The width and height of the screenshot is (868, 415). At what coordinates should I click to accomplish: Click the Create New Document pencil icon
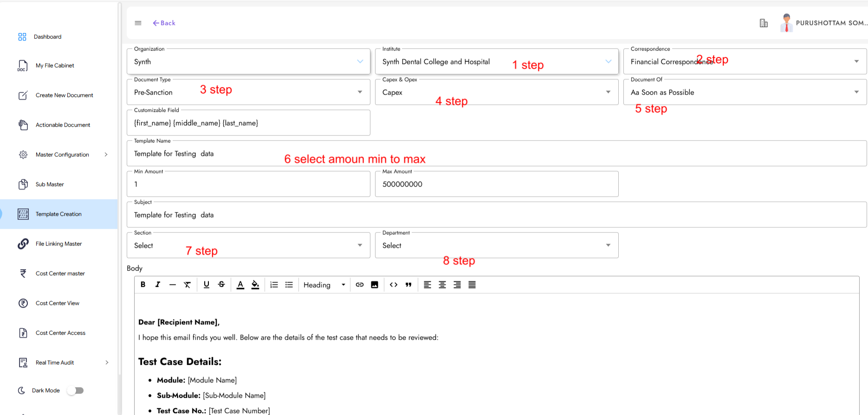click(x=23, y=95)
